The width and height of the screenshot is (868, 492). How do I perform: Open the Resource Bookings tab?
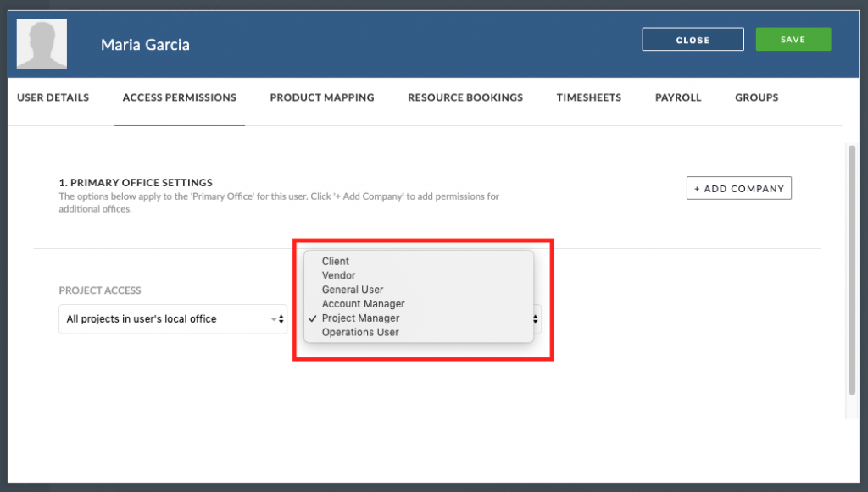coord(465,97)
